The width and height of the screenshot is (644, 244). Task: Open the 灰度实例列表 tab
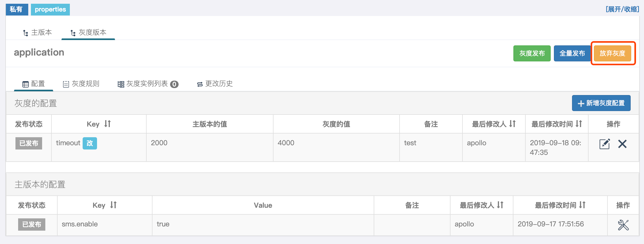148,84
